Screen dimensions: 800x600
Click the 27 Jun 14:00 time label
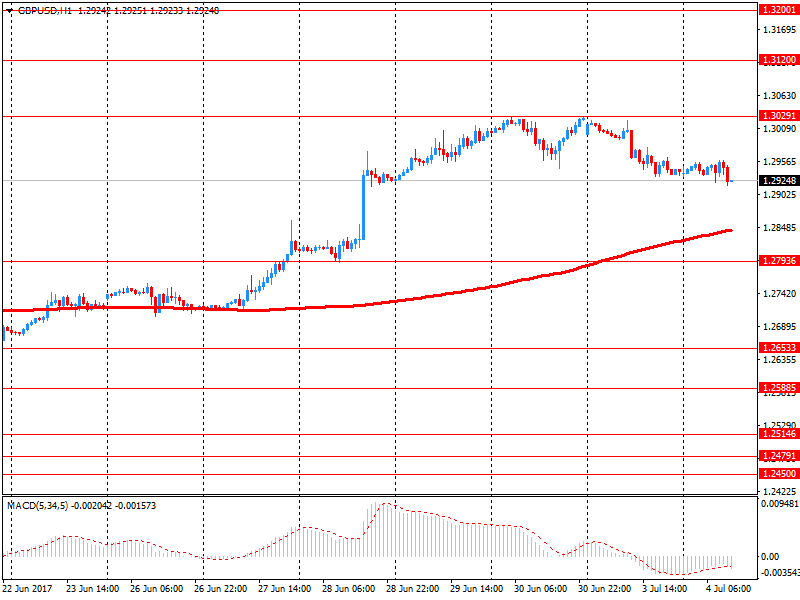click(x=284, y=589)
